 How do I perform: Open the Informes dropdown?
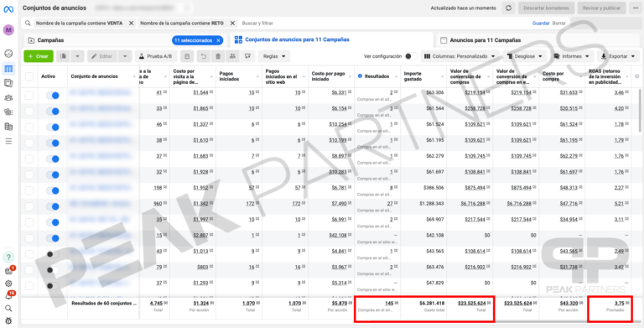click(x=571, y=56)
